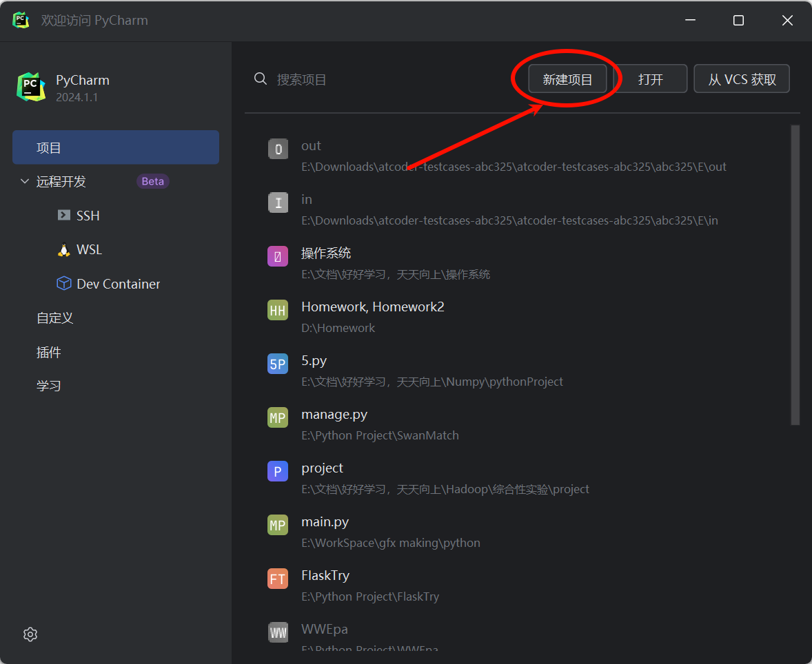Click the Beta badge next to 远程开发

tap(153, 181)
